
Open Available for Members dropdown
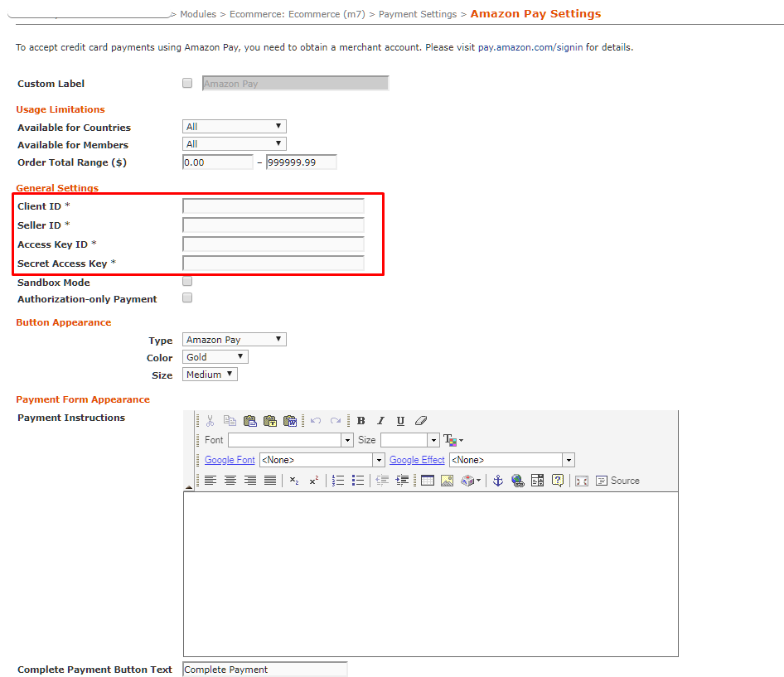pos(234,144)
